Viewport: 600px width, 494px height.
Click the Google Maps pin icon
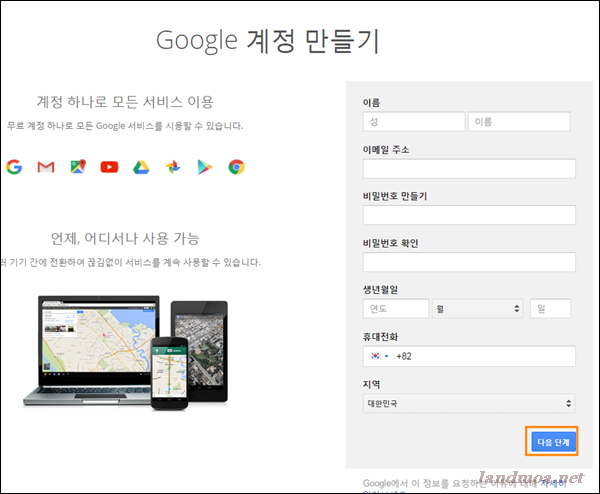tap(78, 166)
